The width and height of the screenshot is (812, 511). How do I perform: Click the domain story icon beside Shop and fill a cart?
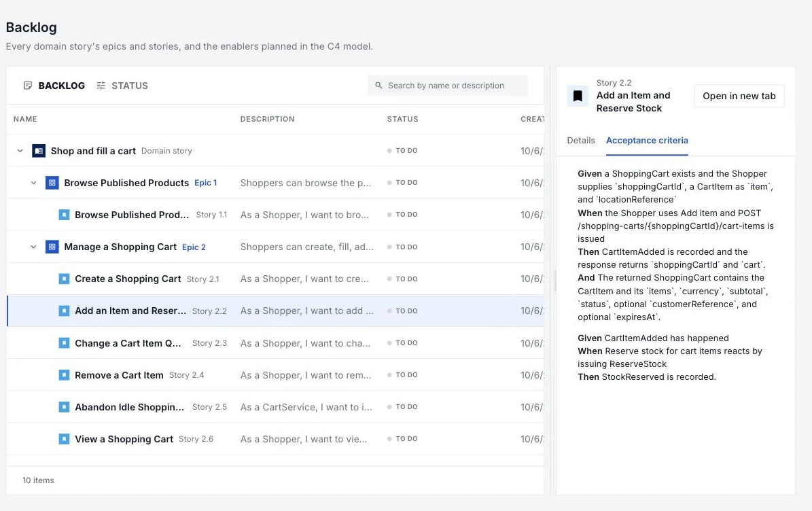click(39, 151)
